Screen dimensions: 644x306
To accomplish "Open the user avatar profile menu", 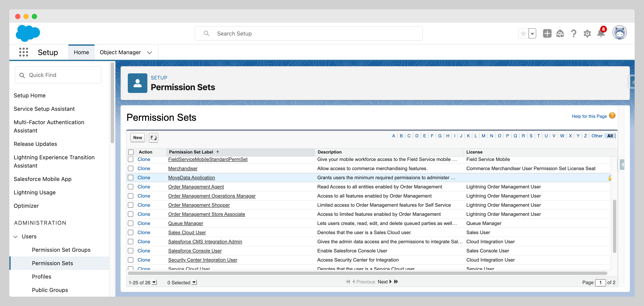I will tap(619, 33).
